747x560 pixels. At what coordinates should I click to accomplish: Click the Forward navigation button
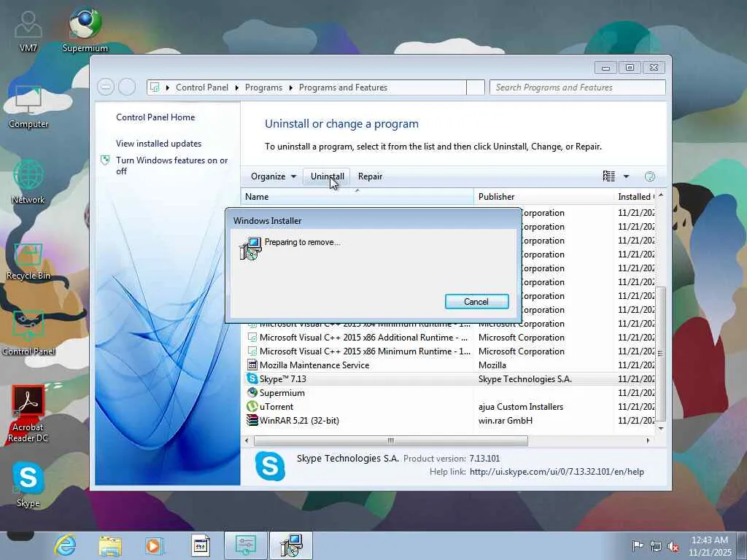pyautogui.click(x=127, y=87)
